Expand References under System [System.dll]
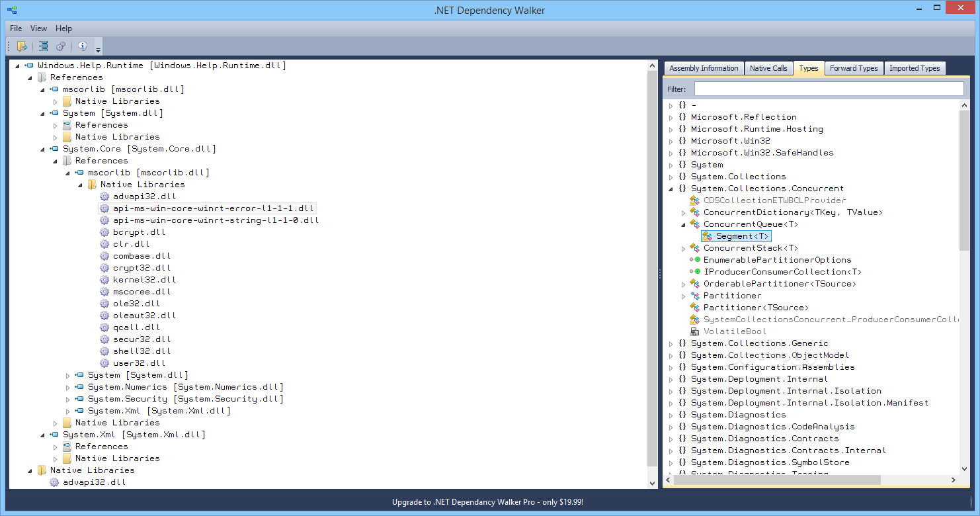This screenshot has height=516, width=980. [55, 125]
